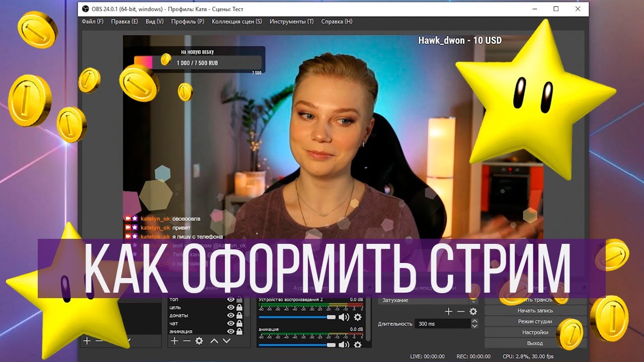
Task: Open the Профиль (P) menu
Action: [x=188, y=22]
